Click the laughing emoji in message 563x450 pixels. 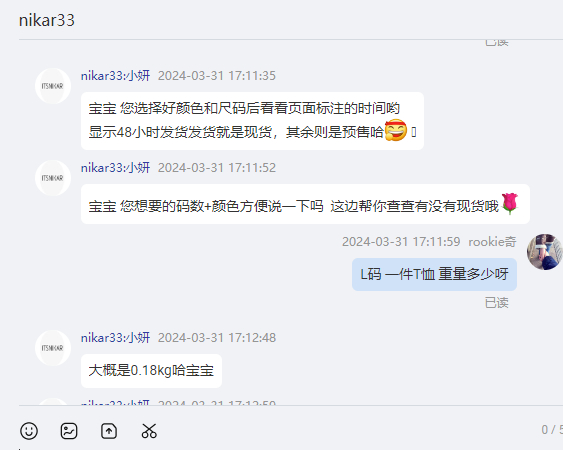tap(396, 130)
